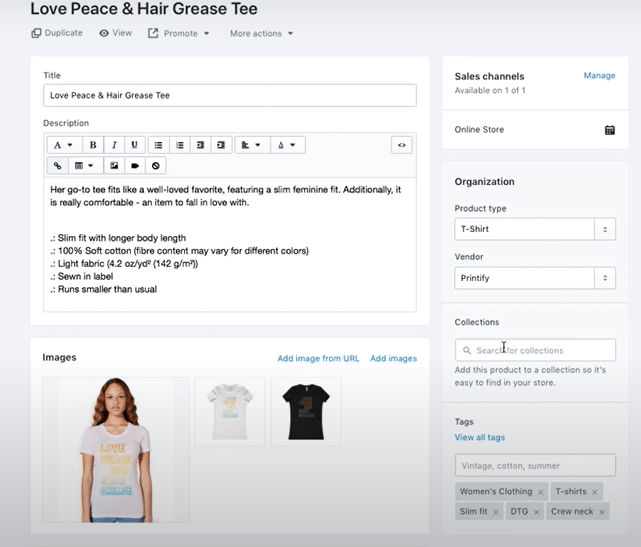Click the Add images link
Image resolution: width=641 pixels, height=547 pixels.
coord(394,359)
